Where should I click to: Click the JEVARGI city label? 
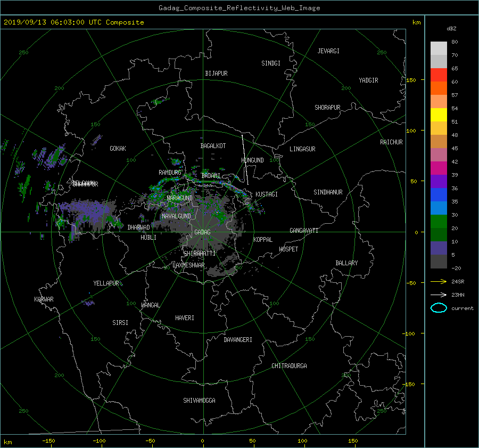[x=328, y=51]
